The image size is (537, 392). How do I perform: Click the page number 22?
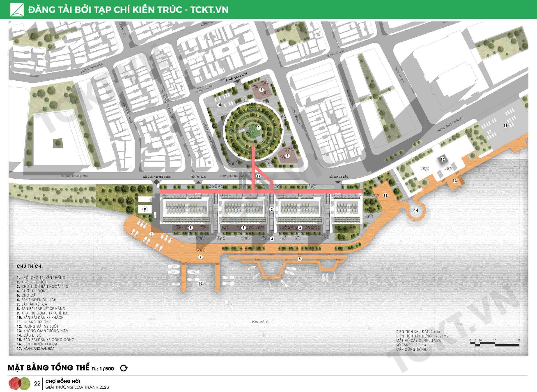pos(37,383)
